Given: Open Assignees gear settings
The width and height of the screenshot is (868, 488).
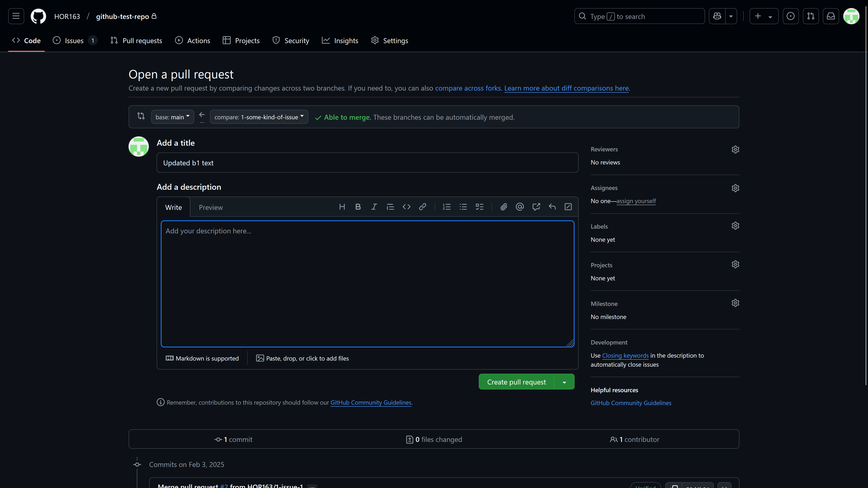Looking at the screenshot, I should (x=735, y=188).
